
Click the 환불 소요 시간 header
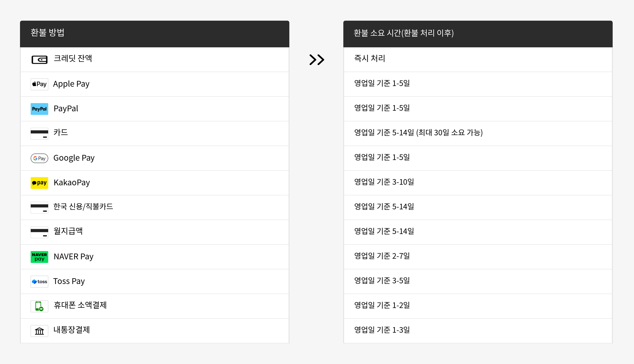point(404,33)
